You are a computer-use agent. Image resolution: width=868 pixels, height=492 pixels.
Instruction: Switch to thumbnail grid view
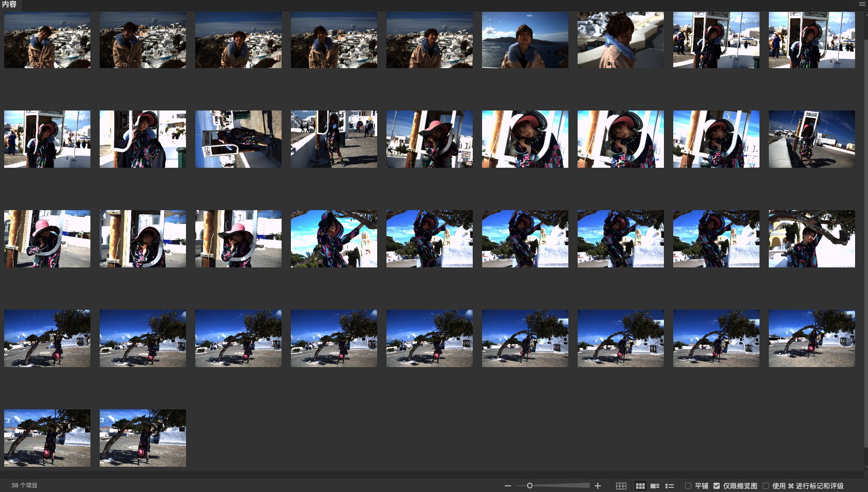(x=640, y=486)
